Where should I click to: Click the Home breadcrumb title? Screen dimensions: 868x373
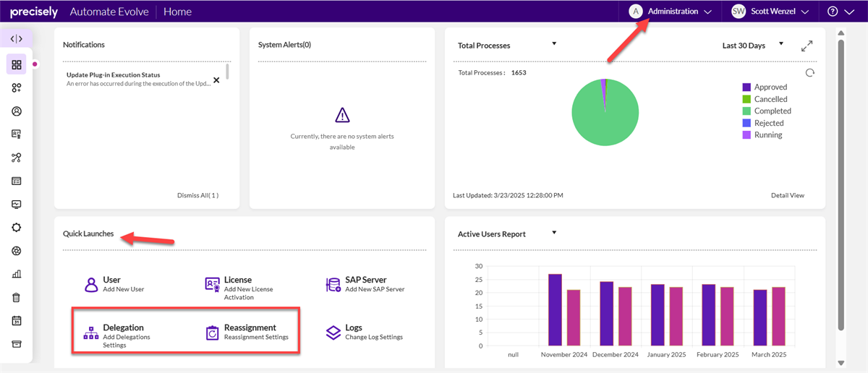178,12
